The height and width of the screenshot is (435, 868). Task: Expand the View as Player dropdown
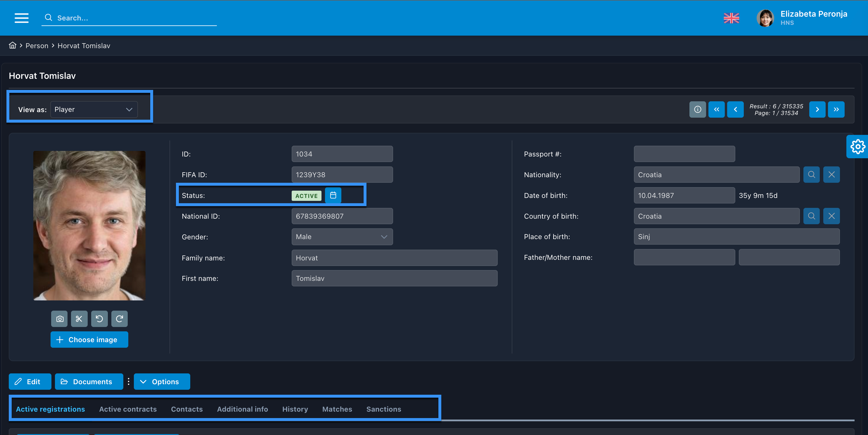[94, 109]
